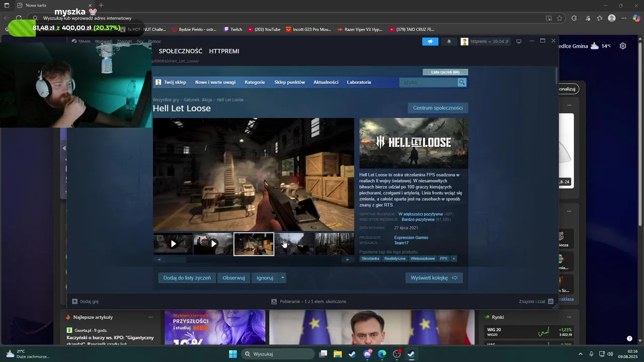Focus the store search field

(429, 82)
